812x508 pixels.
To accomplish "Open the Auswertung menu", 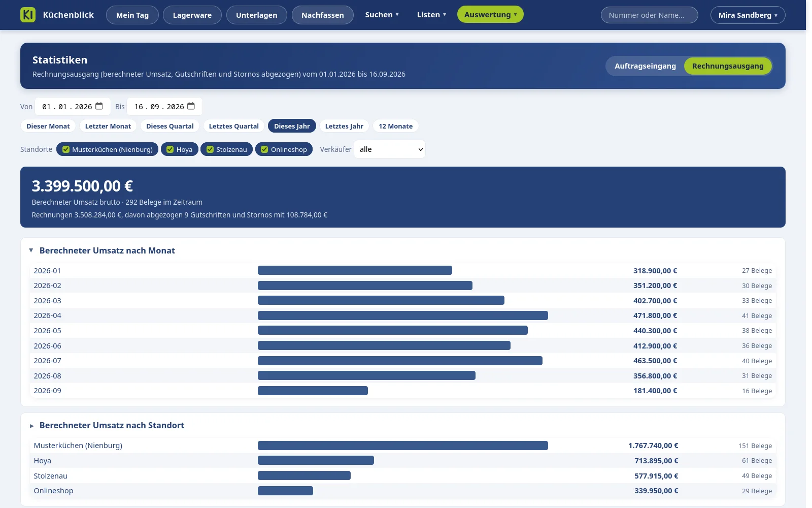I will 490,15.
